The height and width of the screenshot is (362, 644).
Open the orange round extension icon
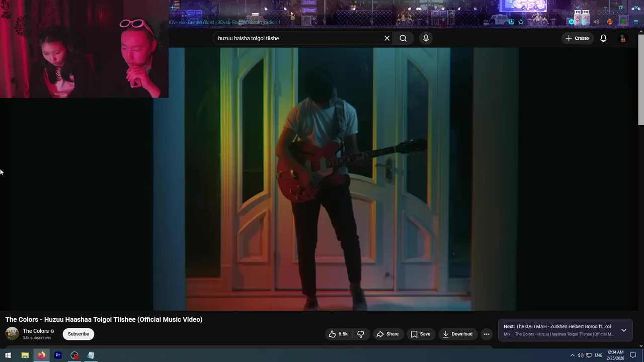[x=610, y=22]
